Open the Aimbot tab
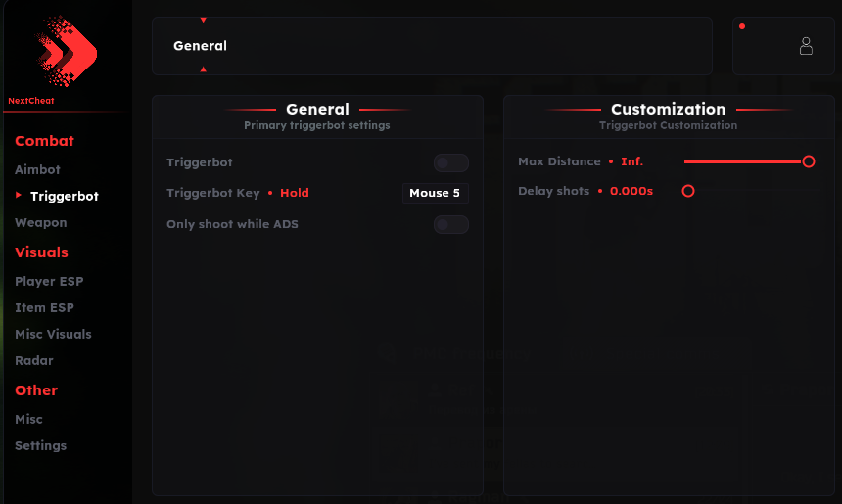842x504 pixels. click(37, 169)
